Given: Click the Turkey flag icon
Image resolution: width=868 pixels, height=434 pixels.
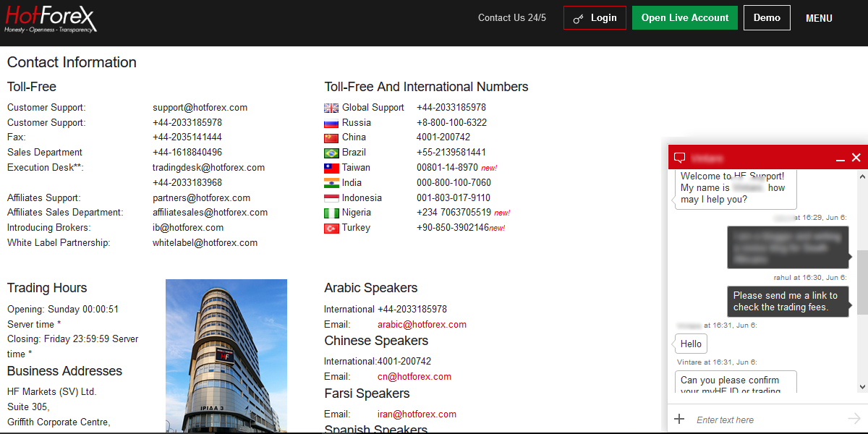Looking at the screenshot, I should [x=331, y=228].
